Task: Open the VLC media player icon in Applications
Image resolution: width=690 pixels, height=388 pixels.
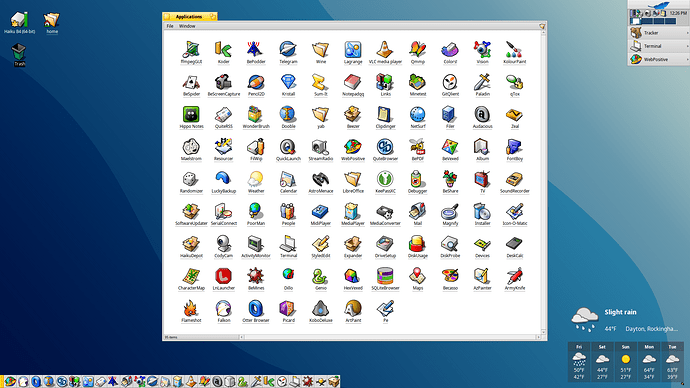Action: (385, 49)
